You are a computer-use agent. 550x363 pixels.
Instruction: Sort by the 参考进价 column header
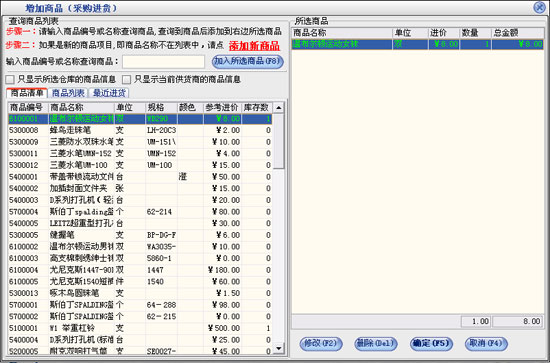(x=222, y=108)
